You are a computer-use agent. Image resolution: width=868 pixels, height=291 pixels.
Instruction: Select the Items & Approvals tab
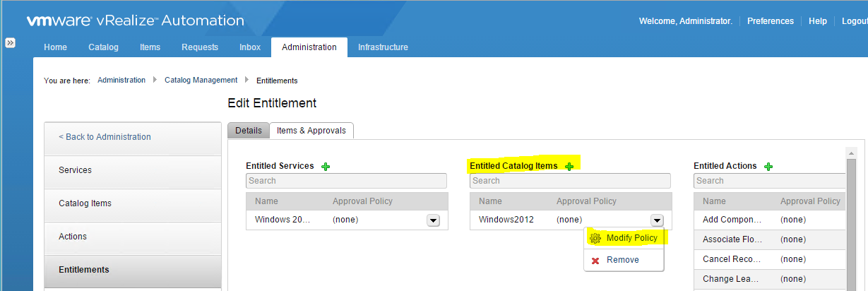tap(311, 131)
